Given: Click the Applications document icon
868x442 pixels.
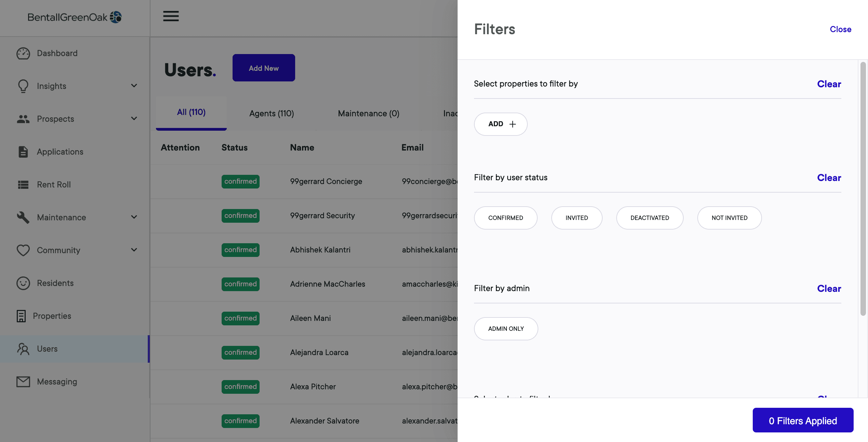Looking at the screenshot, I should [x=23, y=152].
